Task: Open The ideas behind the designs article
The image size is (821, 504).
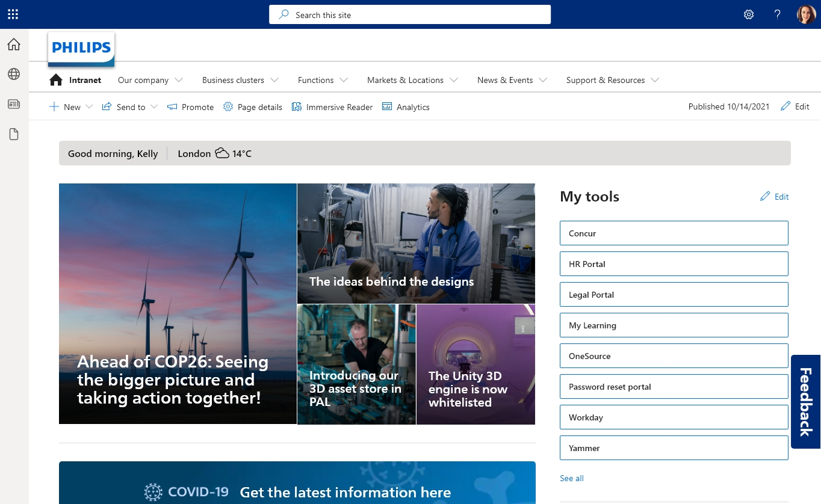Action: (416, 243)
